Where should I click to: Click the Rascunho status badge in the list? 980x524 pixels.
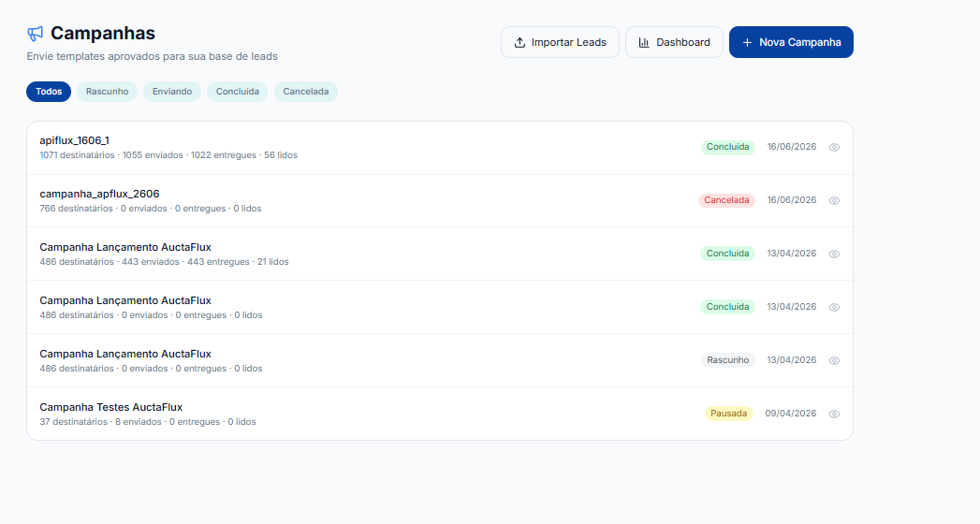click(727, 359)
